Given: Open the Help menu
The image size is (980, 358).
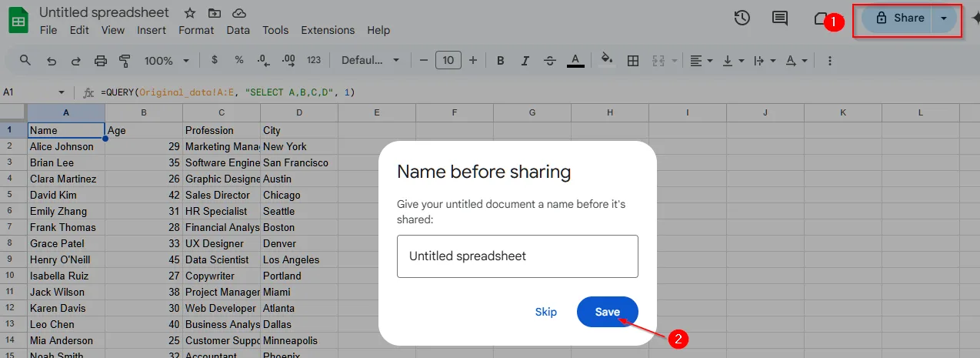Looking at the screenshot, I should click(378, 30).
